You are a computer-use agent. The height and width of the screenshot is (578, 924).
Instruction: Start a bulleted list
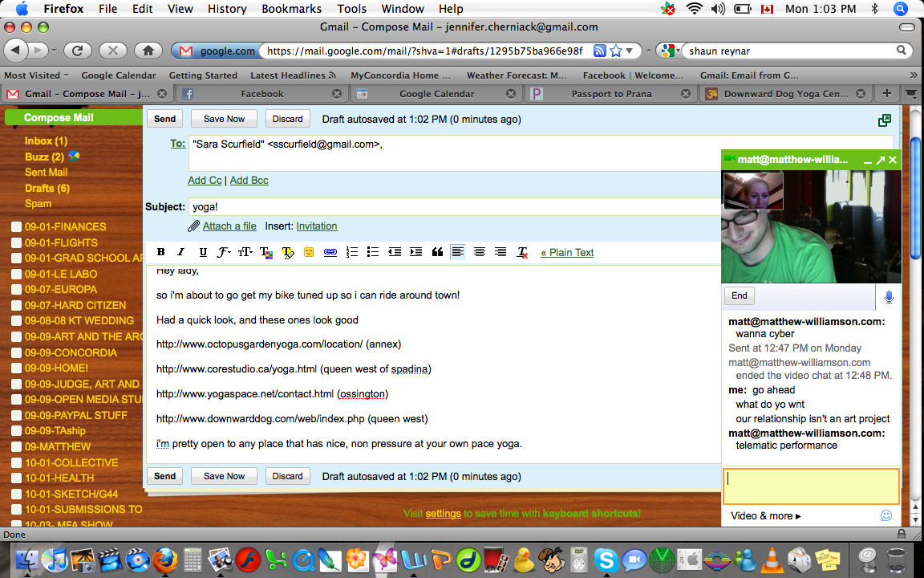372,252
